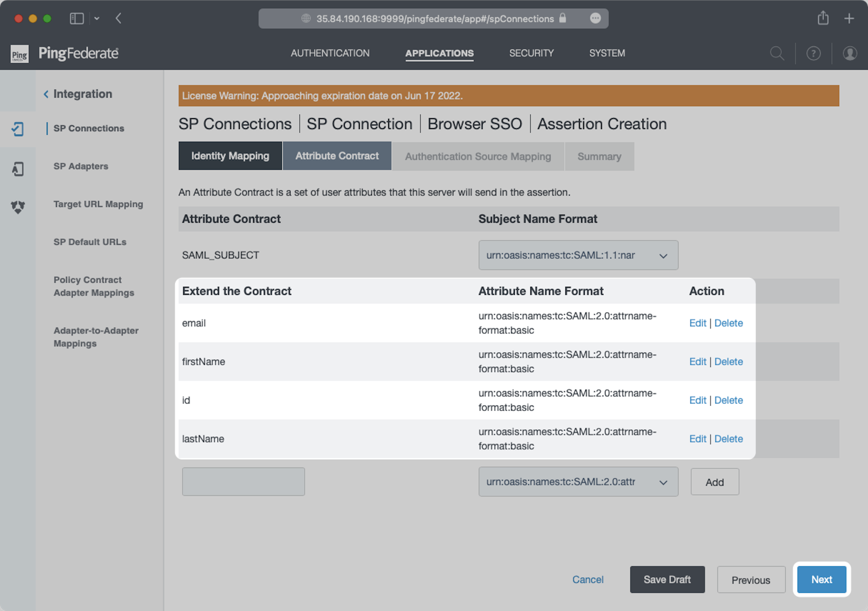Delete the lastName attribute
The image size is (868, 611).
point(728,439)
